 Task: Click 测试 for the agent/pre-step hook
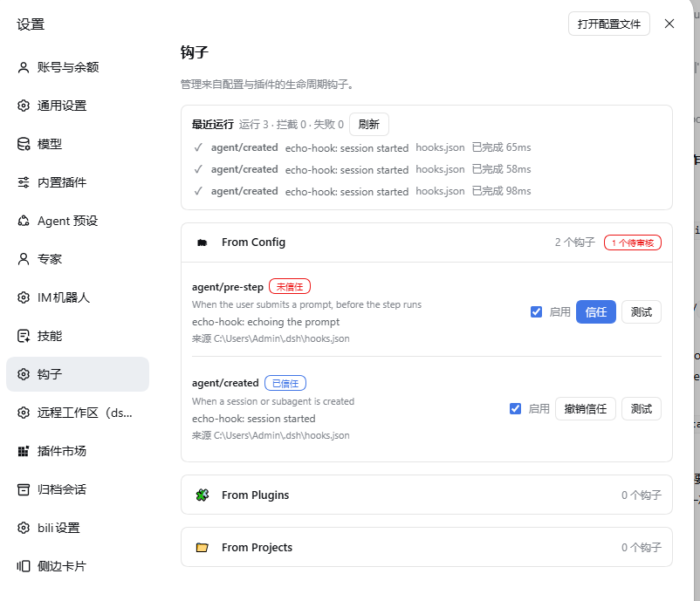(642, 312)
